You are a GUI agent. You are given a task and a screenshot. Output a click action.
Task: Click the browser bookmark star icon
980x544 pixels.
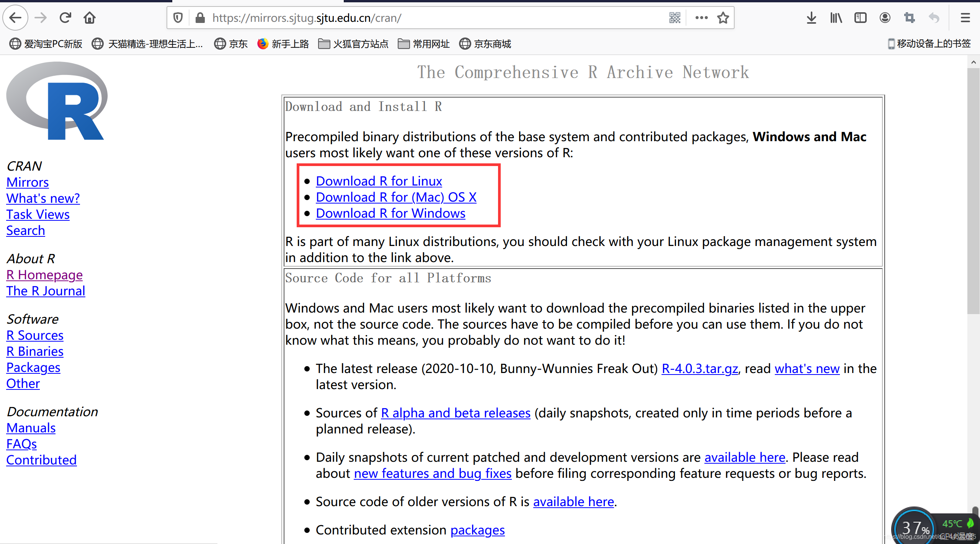click(x=723, y=18)
